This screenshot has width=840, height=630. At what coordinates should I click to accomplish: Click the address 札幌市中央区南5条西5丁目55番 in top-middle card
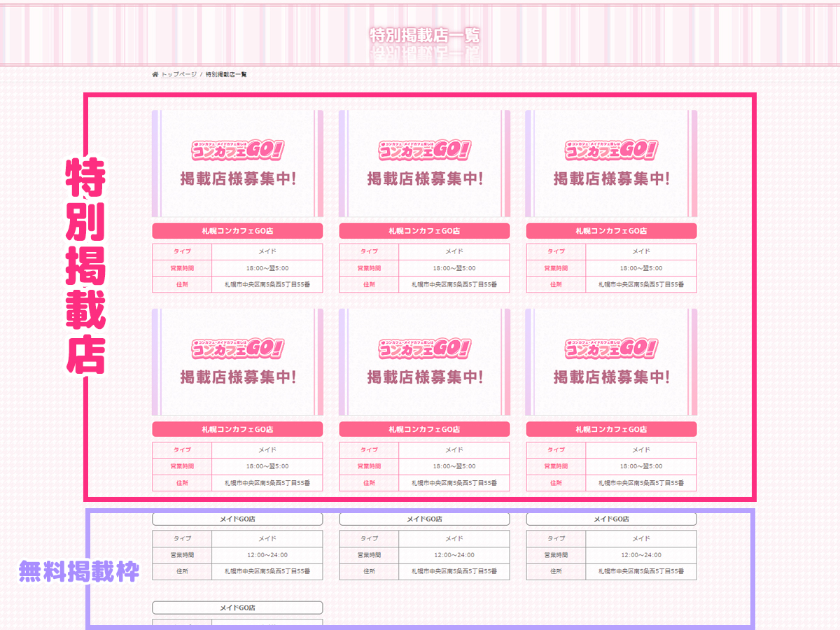[x=454, y=285]
